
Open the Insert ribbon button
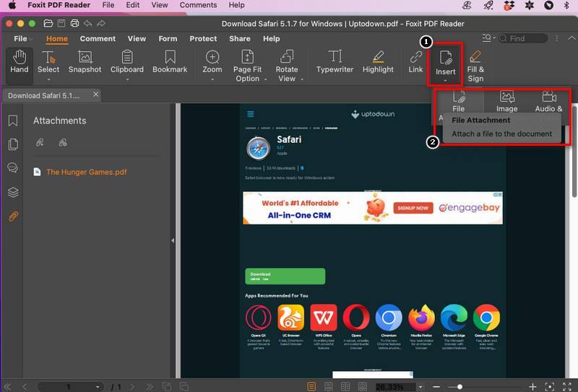[445, 64]
